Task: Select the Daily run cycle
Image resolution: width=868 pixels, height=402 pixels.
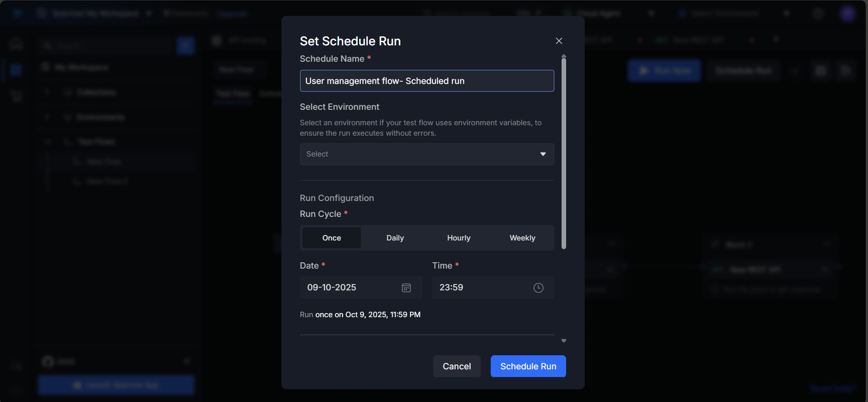Action: pos(395,238)
